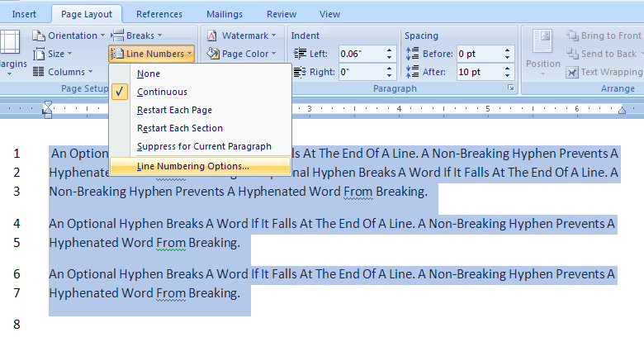Collapse the Line Numbers dropdown arrow
Image resolution: width=644 pixels, height=356 pixels.
pyautogui.click(x=189, y=54)
